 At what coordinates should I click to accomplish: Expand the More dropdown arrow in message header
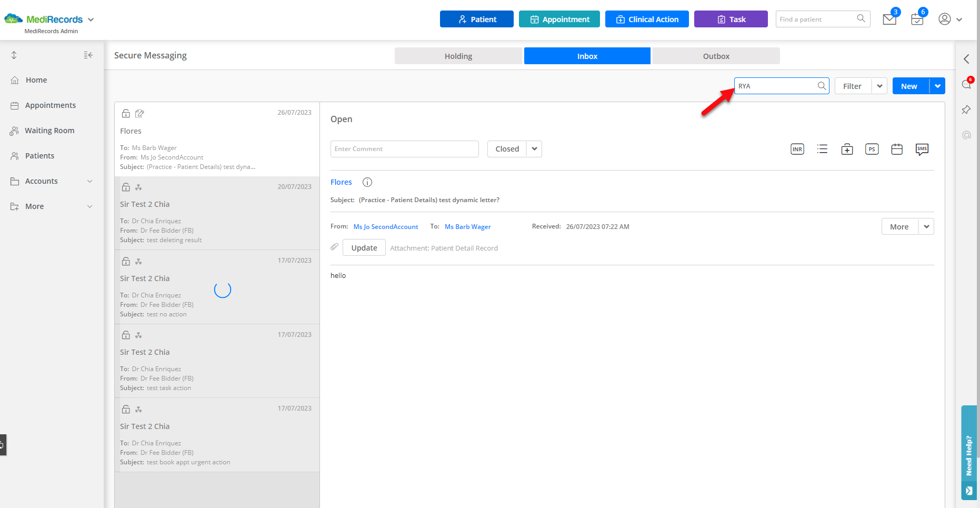pos(926,226)
